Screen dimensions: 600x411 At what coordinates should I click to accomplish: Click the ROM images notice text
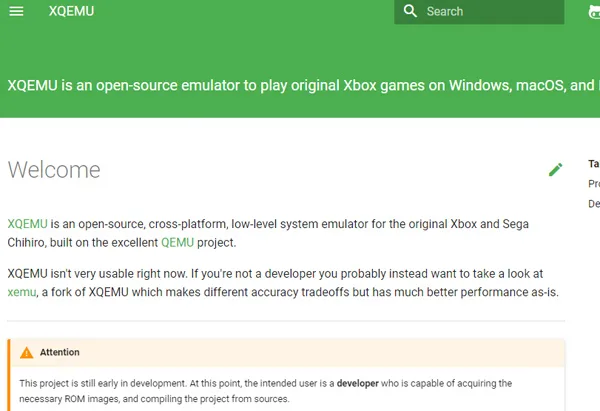266,391
